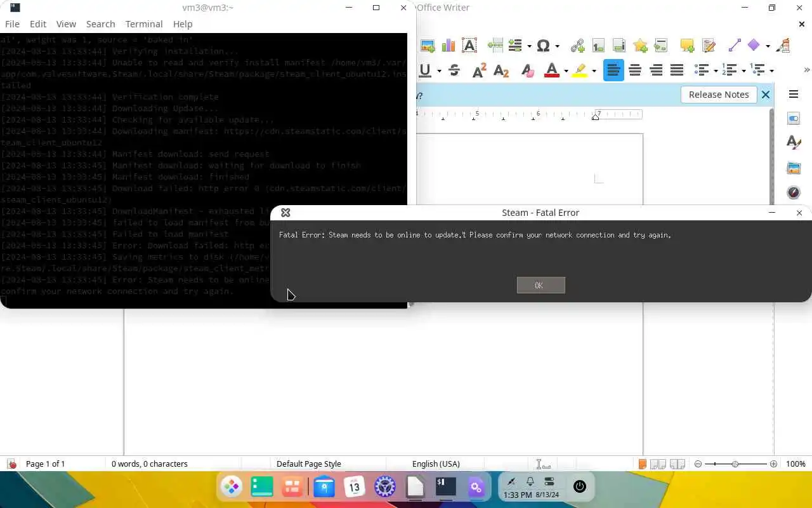Image resolution: width=812 pixels, height=508 pixels.
Task: Open the sidebar hamburger settings menu
Action: (x=794, y=95)
